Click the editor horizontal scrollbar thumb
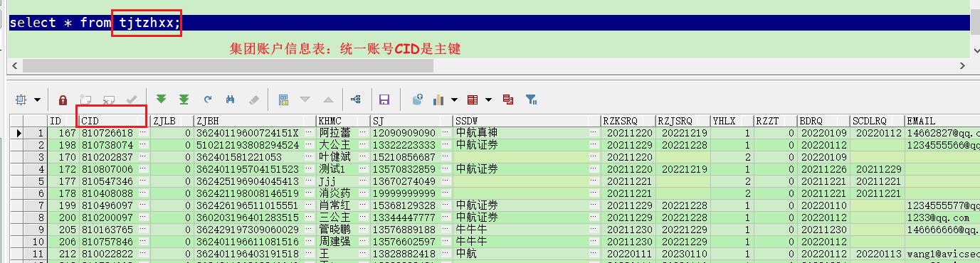Viewport: 980px width, 263px height. point(228,65)
